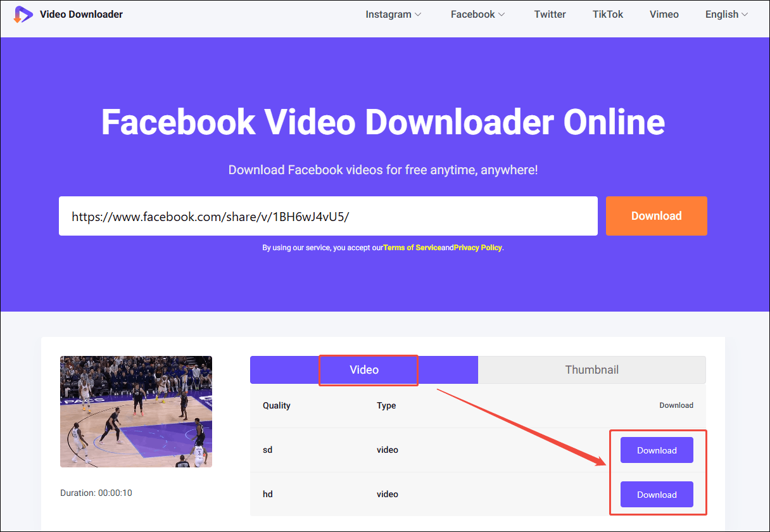Select the Type column header

tap(386, 405)
